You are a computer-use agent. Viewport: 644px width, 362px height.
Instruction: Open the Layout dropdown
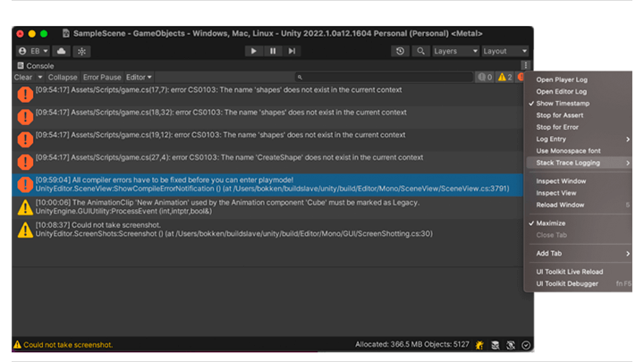(504, 51)
